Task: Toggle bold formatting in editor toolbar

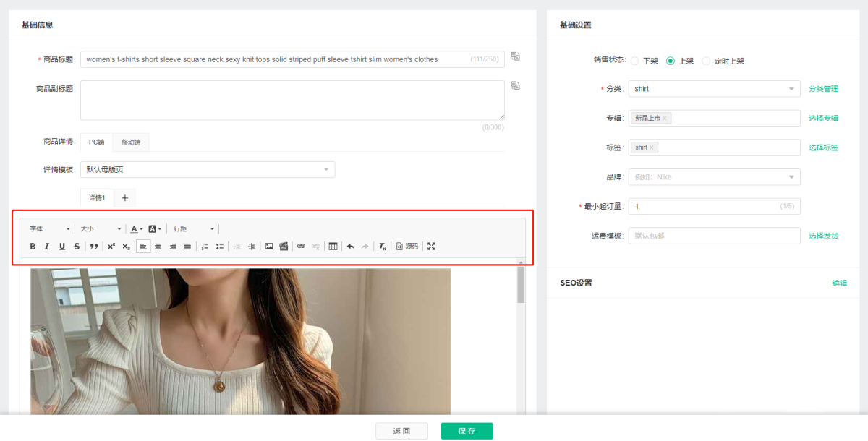Action: pos(33,247)
